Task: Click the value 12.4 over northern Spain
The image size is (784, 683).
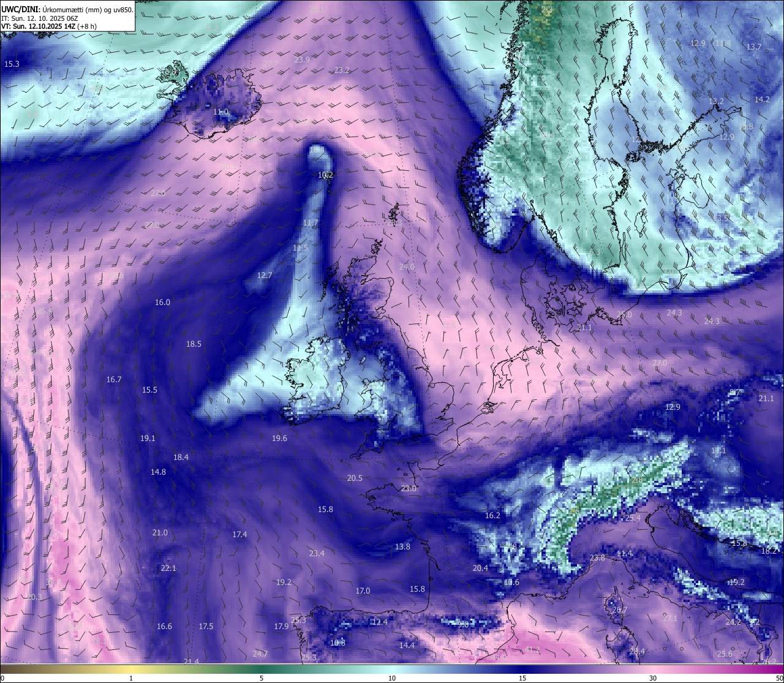Action: (x=380, y=622)
